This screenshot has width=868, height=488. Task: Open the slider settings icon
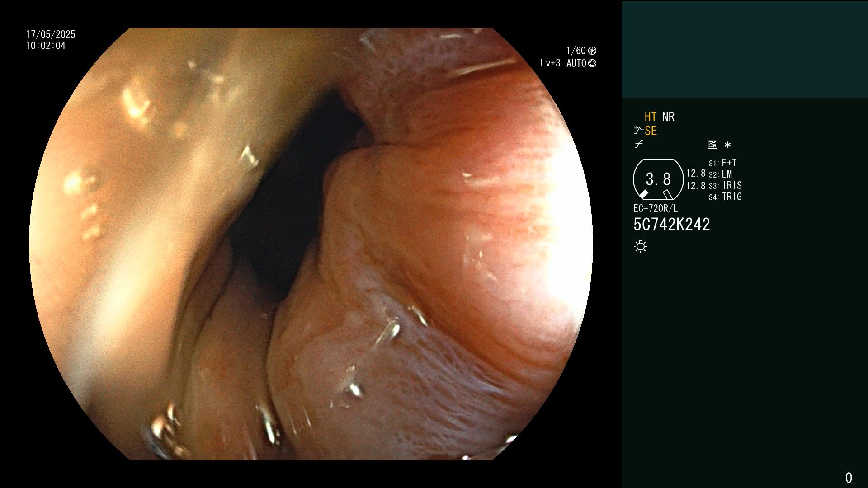pyautogui.click(x=712, y=145)
